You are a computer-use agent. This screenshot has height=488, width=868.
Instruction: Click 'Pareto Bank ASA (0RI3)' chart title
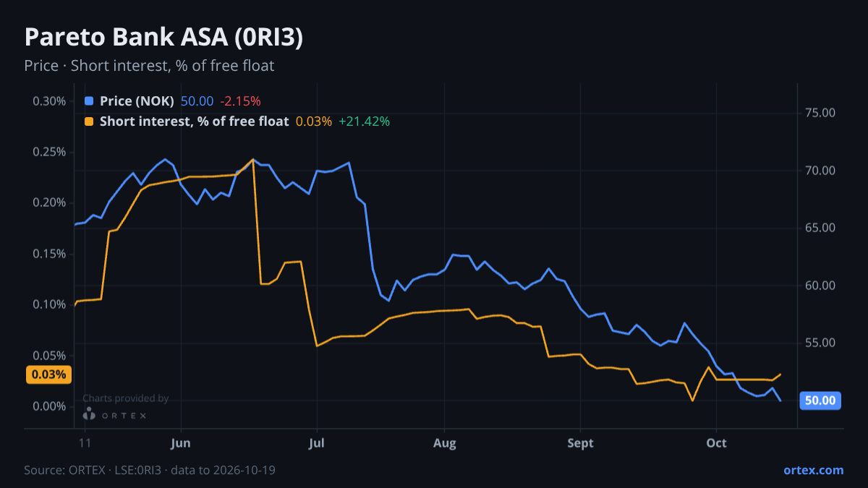pyautogui.click(x=163, y=38)
